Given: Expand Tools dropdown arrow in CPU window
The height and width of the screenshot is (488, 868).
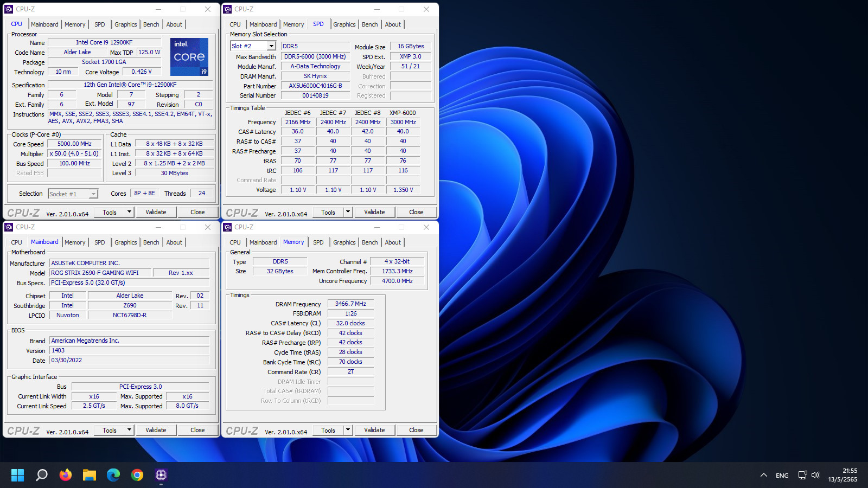Looking at the screenshot, I should (129, 212).
